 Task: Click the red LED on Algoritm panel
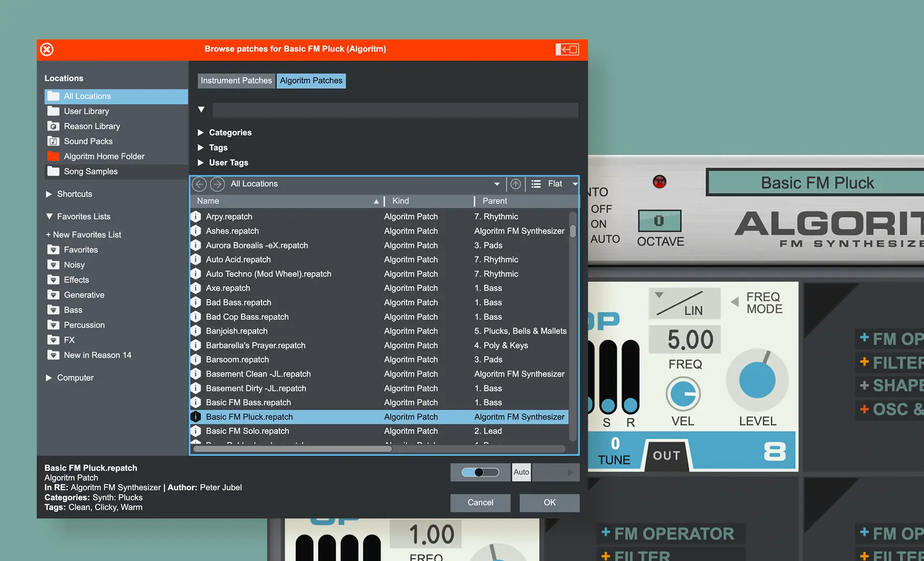659,182
